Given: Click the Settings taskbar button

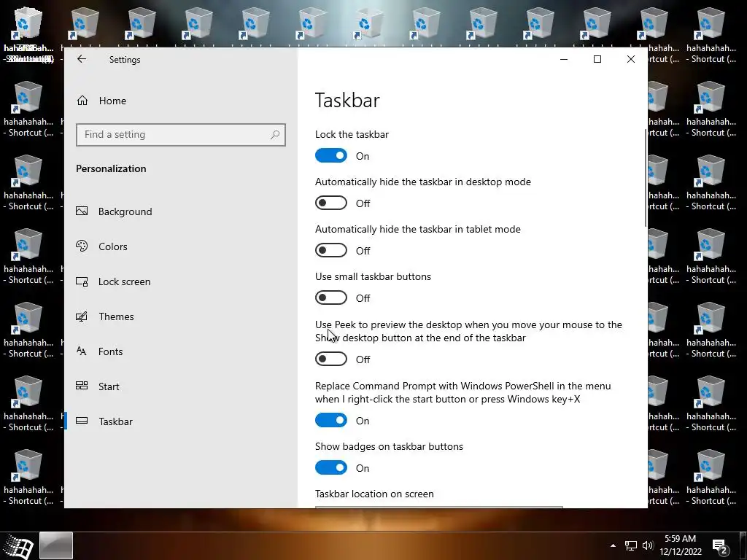Looking at the screenshot, I should (x=56, y=545).
